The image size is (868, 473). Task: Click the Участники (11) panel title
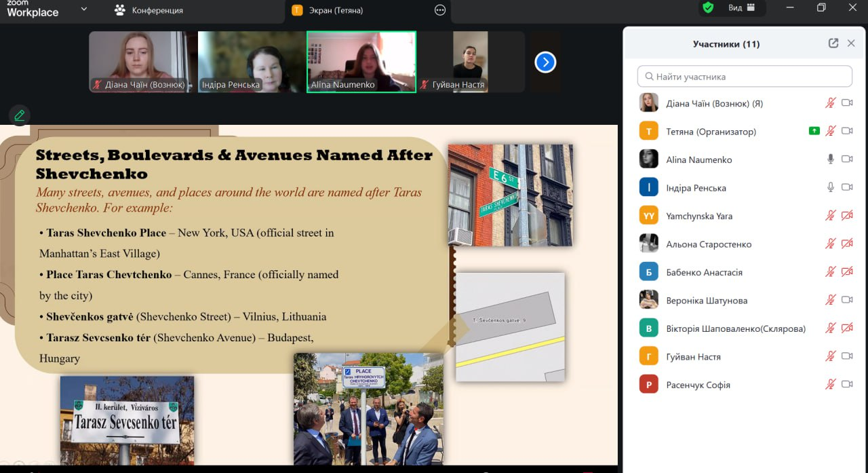[x=726, y=44]
